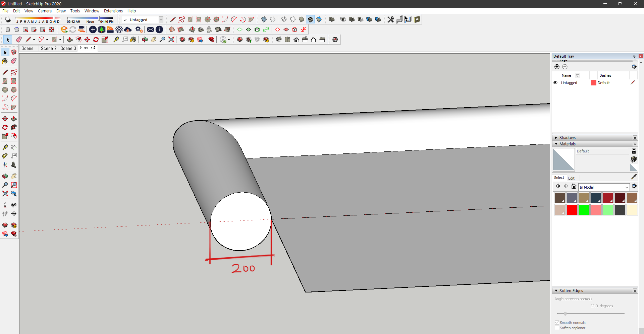Viewport: 644px width, 334px height.
Task: Select the Offset tool in left toolbar
Action: tap(14, 136)
